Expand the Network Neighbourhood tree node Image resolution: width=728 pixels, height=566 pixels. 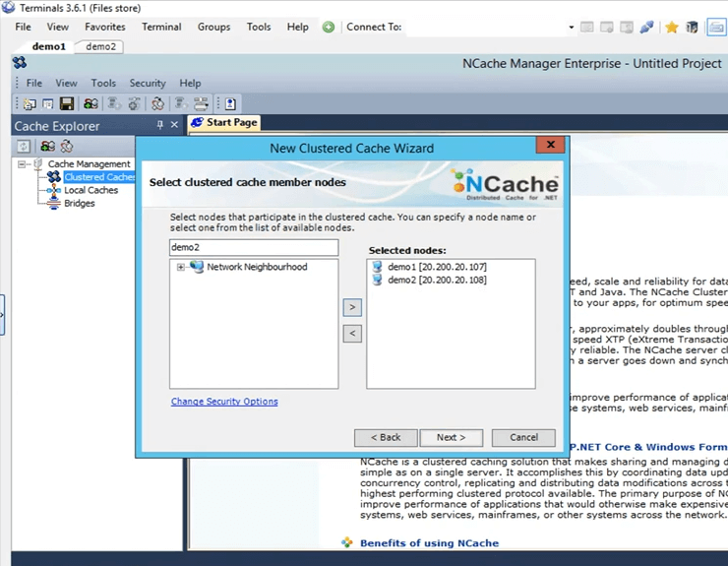(x=180, y=267)
